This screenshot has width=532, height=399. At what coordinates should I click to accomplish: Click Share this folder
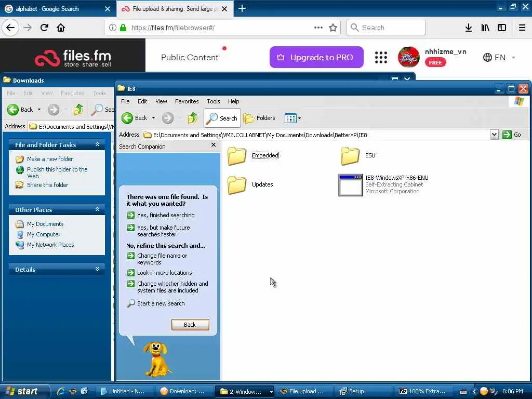tap(42, 185)
